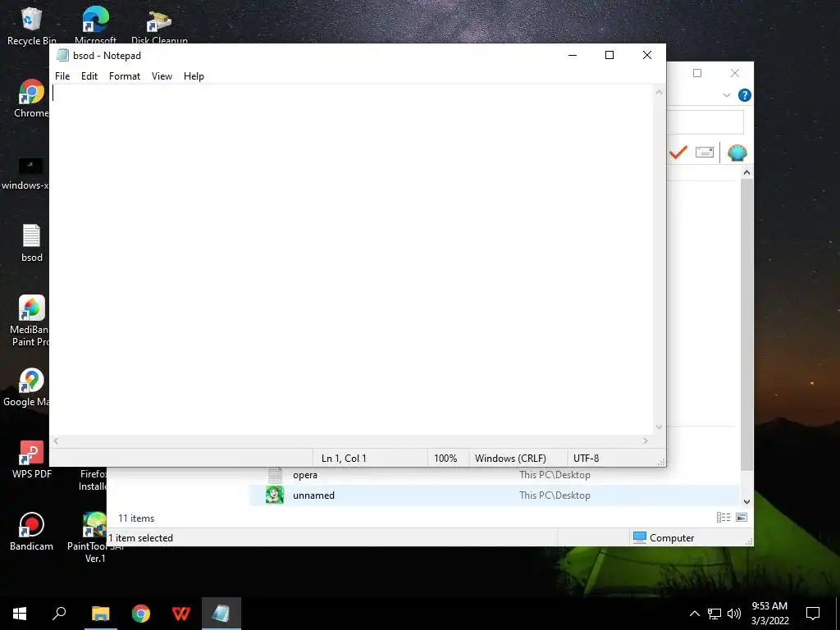
Task: Click the Notepad title bar icon
Action: (62, 55)
